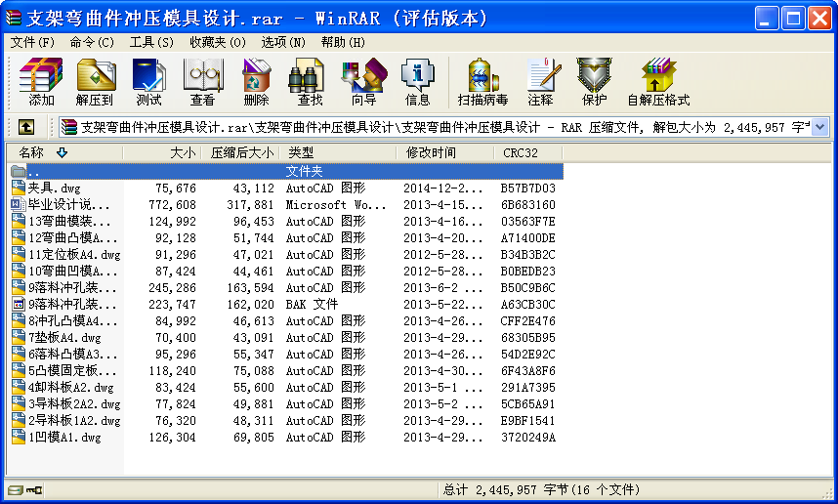Click the 解压到 (Extract to) toolbar icon
Image resolution: width=838 pixels, height=504 pixels.
pyautogui.click(x=95, y=82)
